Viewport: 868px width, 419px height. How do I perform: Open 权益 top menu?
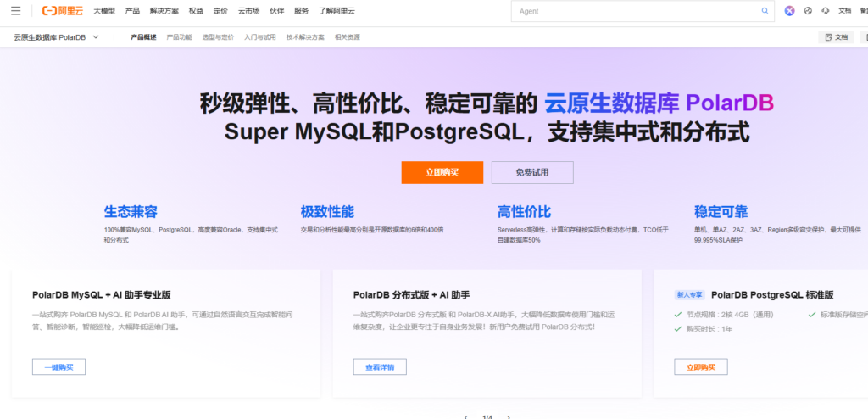pos(196,11)
